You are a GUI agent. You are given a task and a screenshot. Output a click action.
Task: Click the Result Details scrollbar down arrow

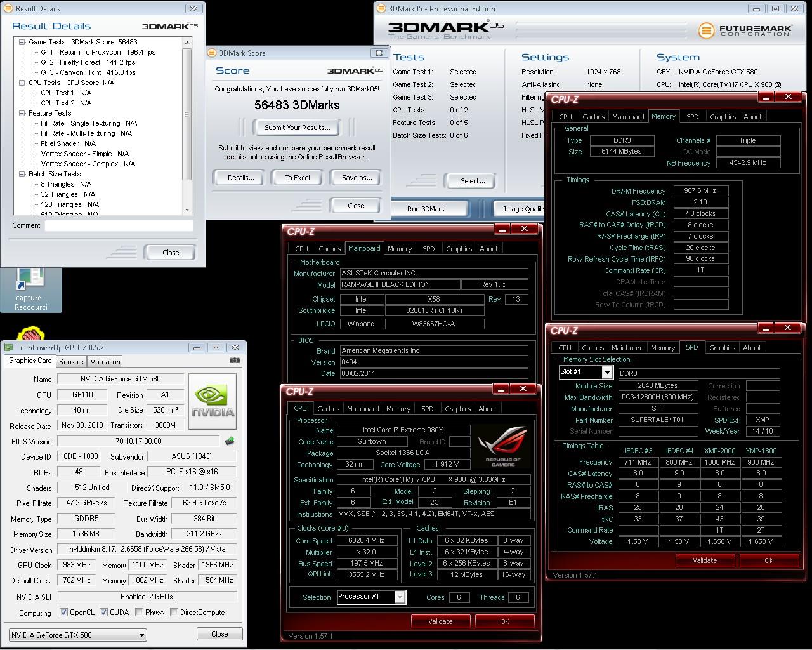click(x=187, y=210)
